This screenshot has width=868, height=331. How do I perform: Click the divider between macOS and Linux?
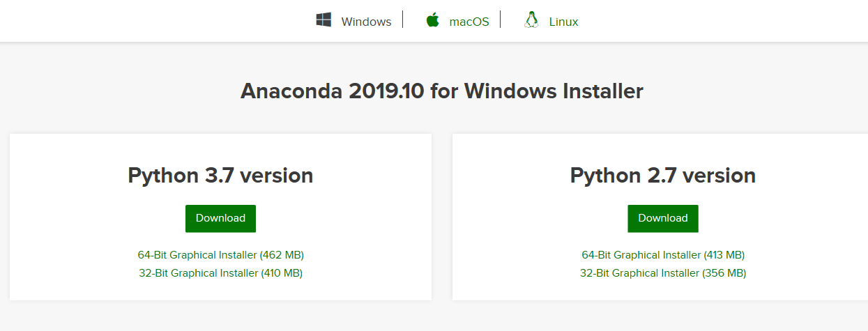pyautogui.click(x=501, y=20)
